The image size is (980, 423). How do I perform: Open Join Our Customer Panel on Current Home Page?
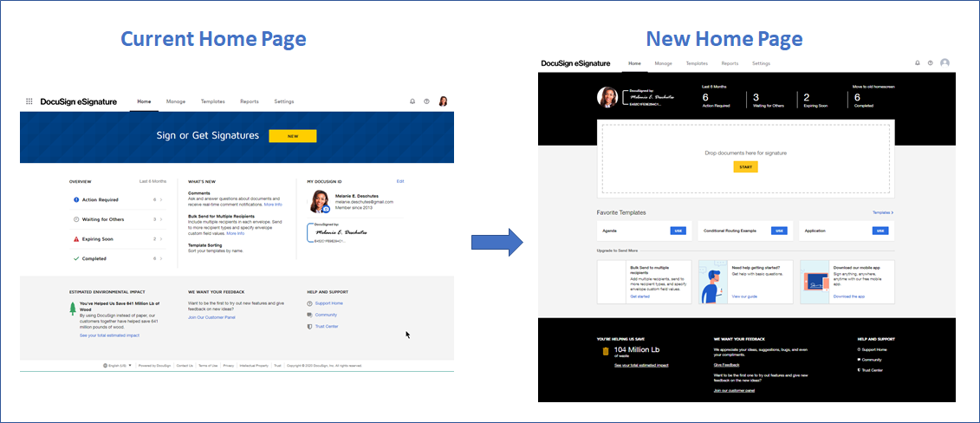(212, 317)
